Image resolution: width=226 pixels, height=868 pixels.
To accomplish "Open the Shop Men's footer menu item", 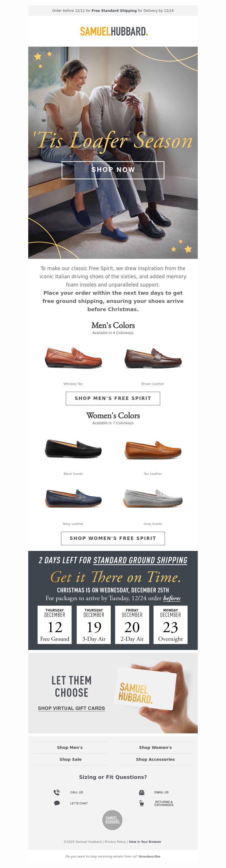I will click(x=70, y=747).
